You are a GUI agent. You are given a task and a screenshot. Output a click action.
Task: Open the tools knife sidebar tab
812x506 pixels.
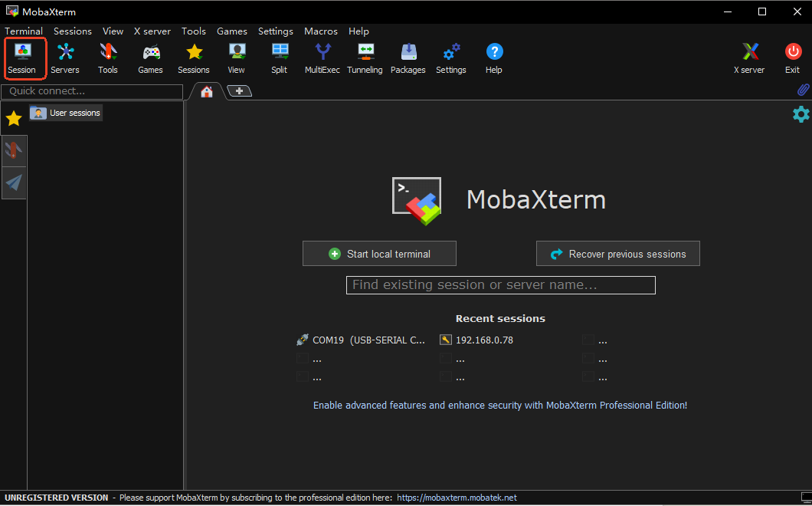pos(14,151)
